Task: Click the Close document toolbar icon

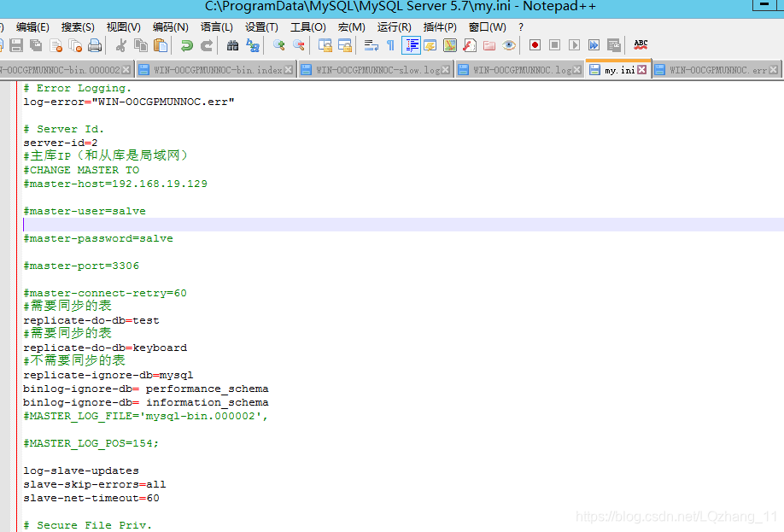Action: point(56,45)
